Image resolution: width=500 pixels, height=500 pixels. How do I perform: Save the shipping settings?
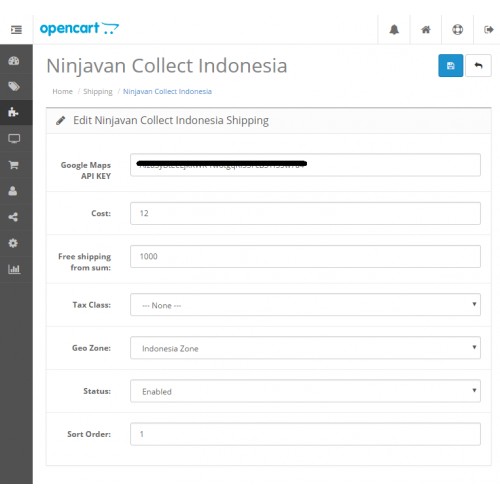pyautogui.click(x=450, y=66)
